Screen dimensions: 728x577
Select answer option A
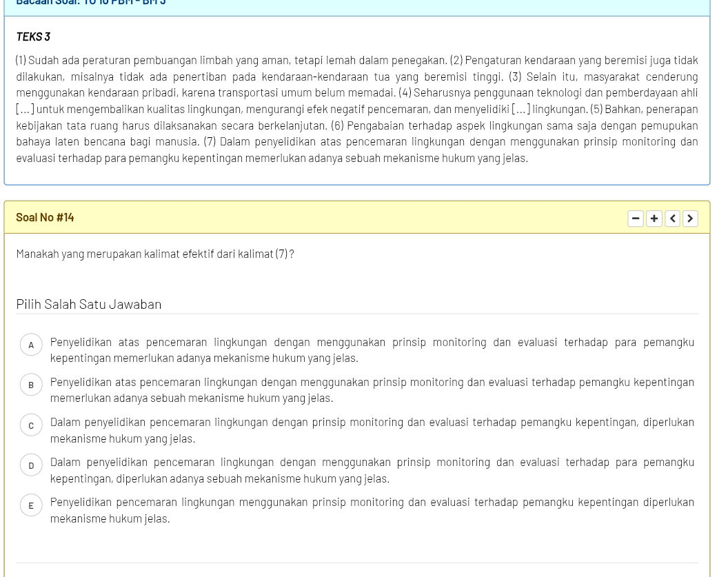pos(31,345)
